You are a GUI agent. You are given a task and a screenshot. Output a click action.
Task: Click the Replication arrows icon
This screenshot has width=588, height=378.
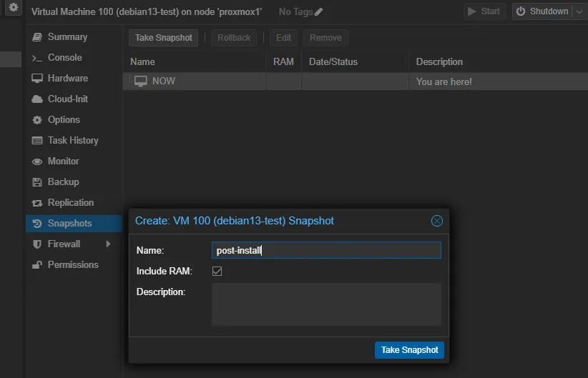[36, 203]
